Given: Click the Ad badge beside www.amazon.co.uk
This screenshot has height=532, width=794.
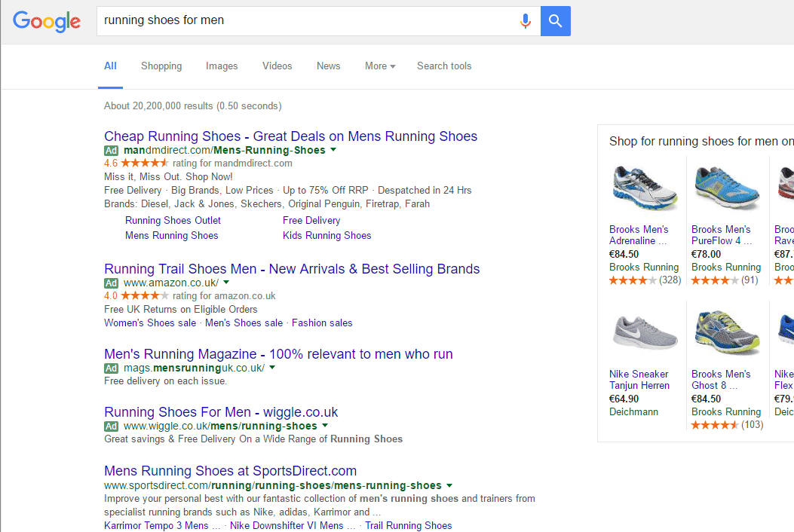Looking at the screenshot, I should pos(111,283).
